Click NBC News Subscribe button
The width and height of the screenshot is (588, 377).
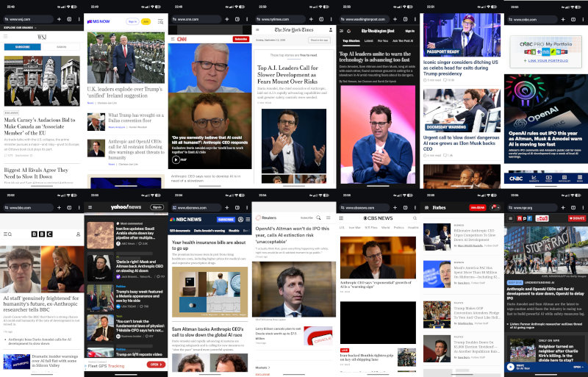(x=226, y=220)
